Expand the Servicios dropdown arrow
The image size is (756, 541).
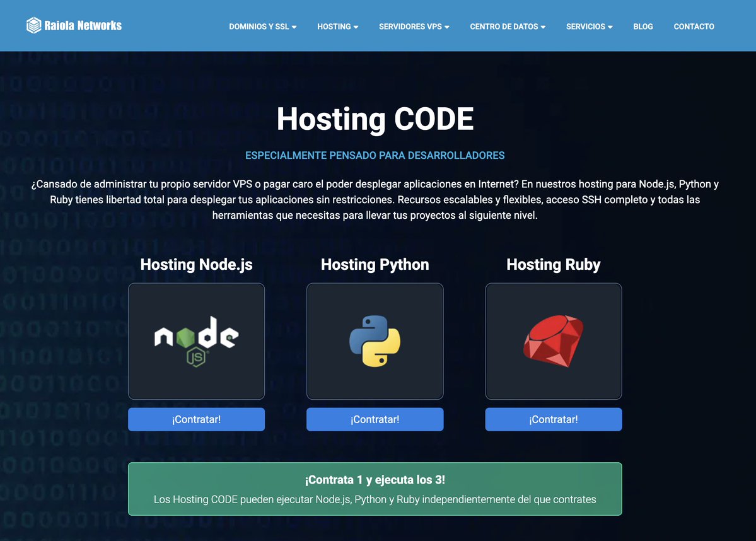tap(610, 27)
